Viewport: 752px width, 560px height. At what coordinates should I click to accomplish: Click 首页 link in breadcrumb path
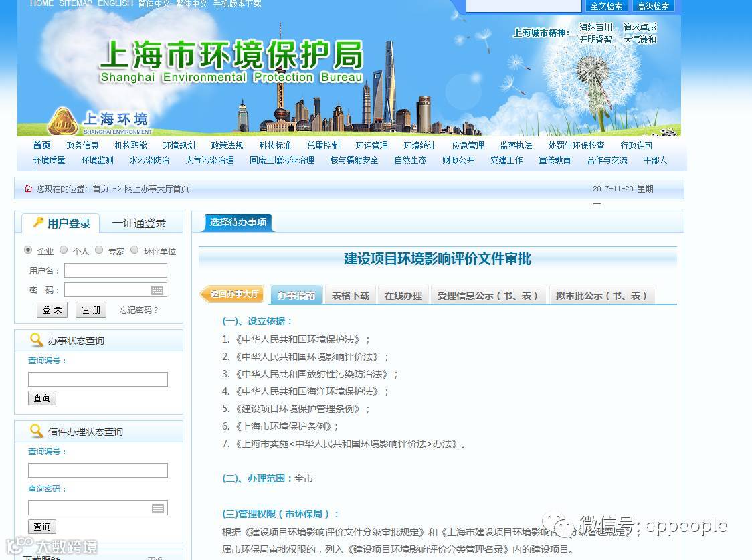101,189
